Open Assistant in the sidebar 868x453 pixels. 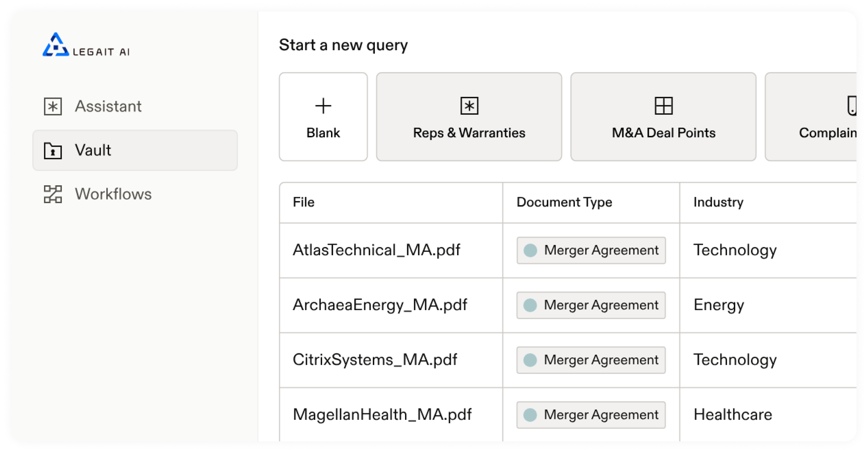pos(135,106)
